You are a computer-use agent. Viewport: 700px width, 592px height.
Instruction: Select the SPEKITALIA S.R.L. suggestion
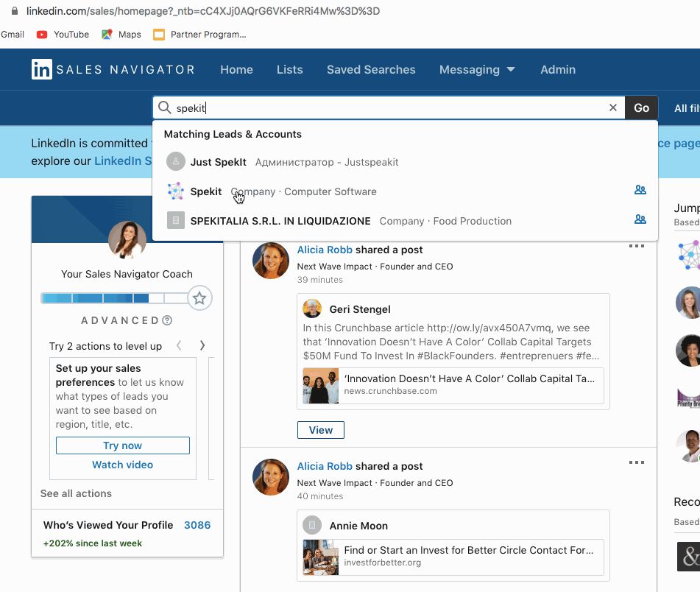coord(405,221)
